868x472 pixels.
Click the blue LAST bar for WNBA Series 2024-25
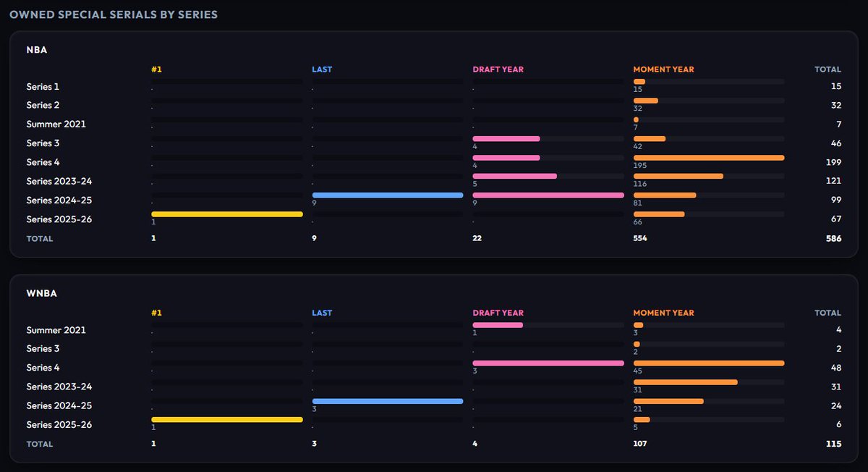(x=388, y=401)
